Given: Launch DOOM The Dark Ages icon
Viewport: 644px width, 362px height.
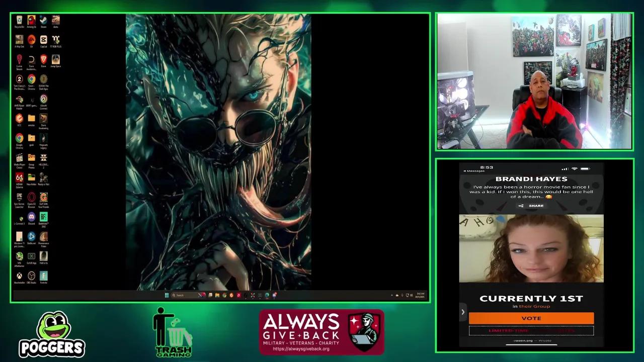Looking at the screenshot, I should coord(44,81).
